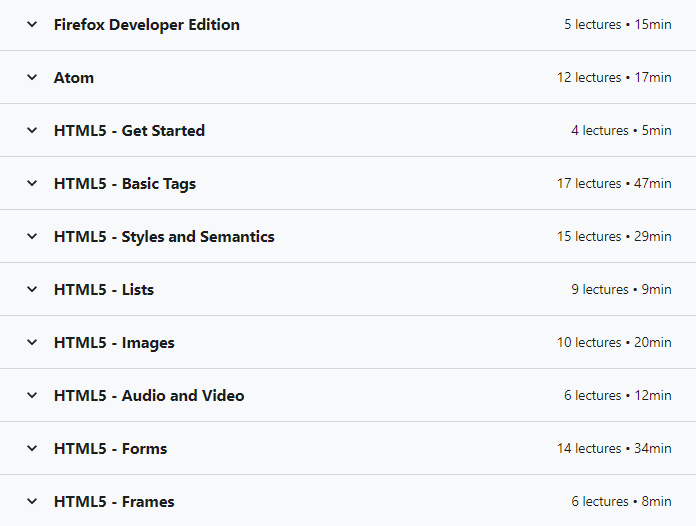
Task: Expand HTML5 - Basic Tags chevron
Action: click(32, 183)
